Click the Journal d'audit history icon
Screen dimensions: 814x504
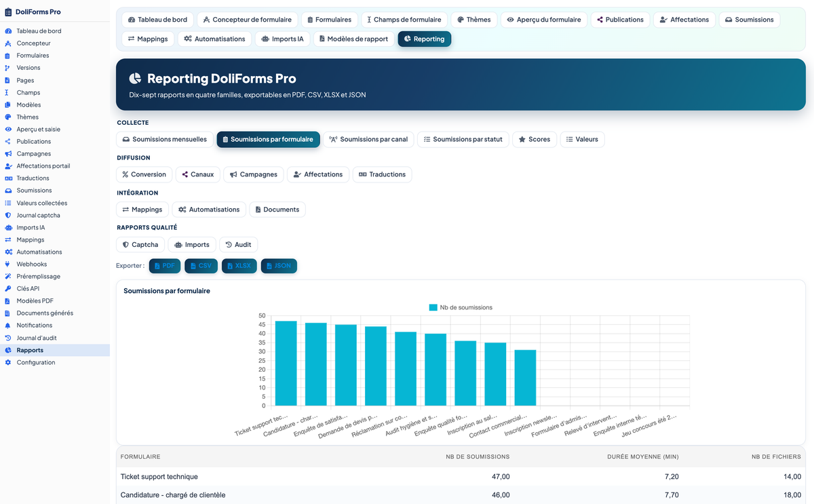pos(8,338)
